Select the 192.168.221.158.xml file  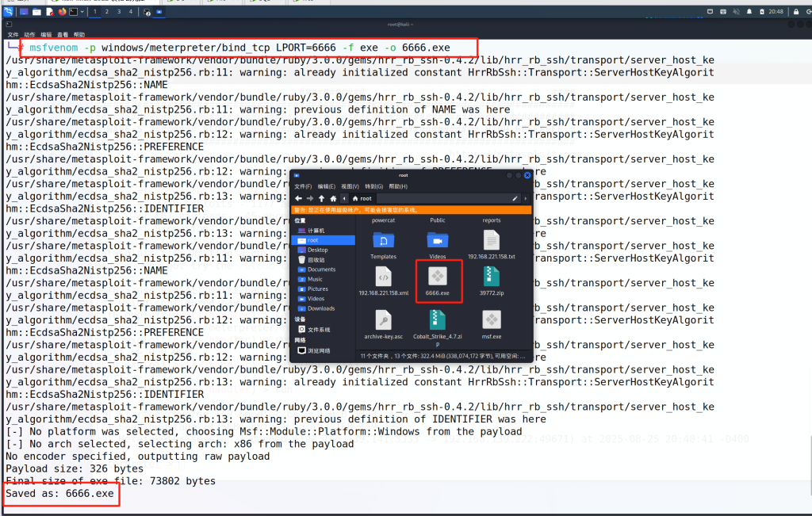(x=384, y=281)
